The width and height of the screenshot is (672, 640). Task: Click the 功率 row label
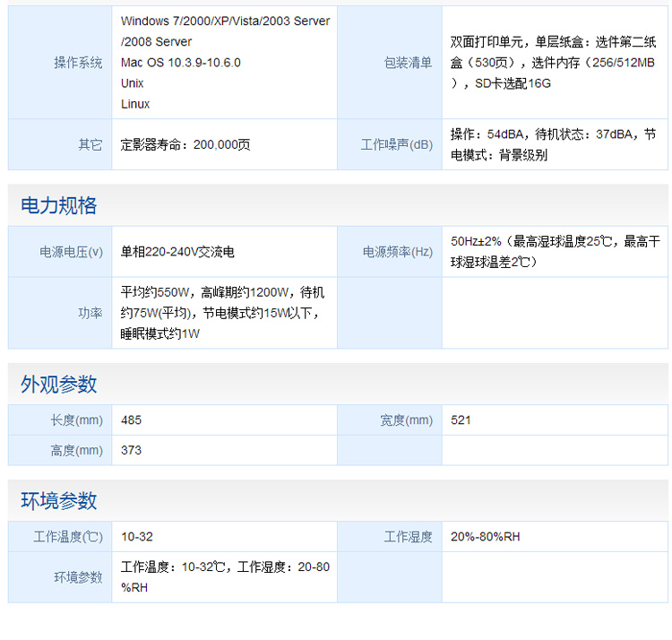(90, 313)
